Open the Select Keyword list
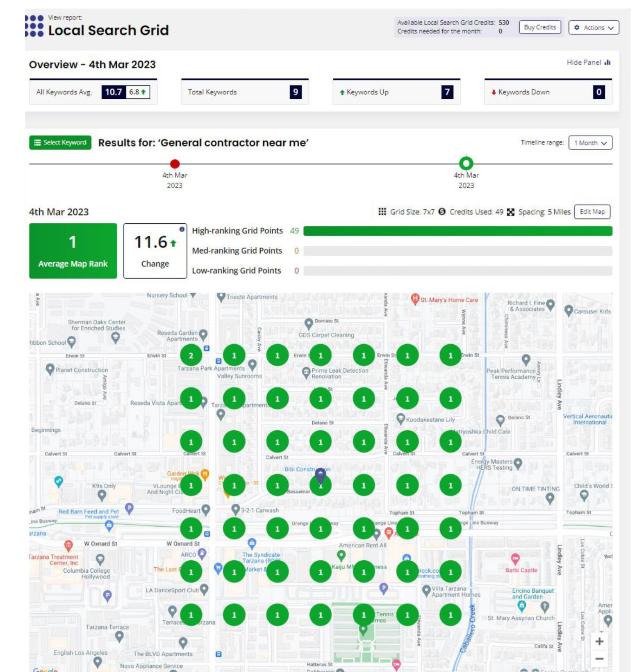This screenshot has width=639, height=672. (60, 143)
